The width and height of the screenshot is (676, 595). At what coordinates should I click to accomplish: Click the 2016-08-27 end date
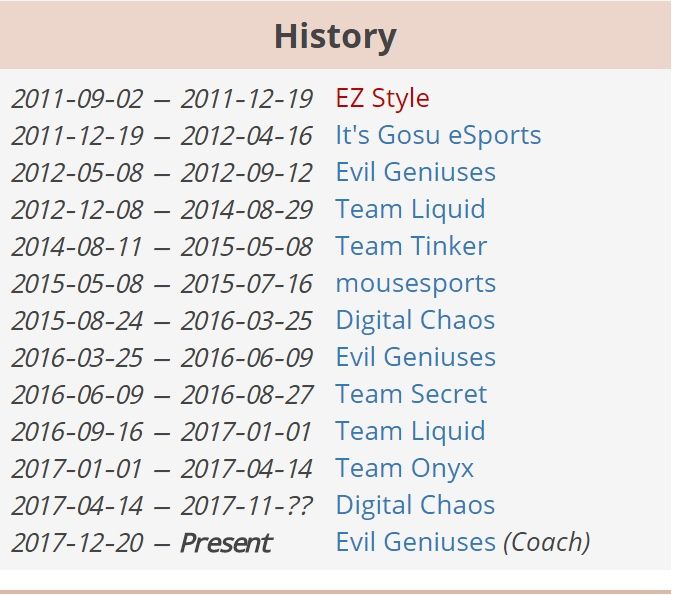point(246,395)
